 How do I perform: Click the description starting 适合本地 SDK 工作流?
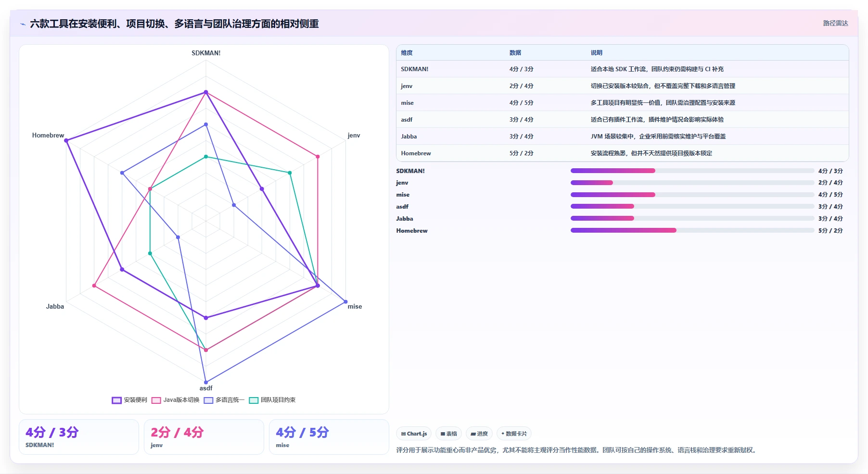[657, 69]
